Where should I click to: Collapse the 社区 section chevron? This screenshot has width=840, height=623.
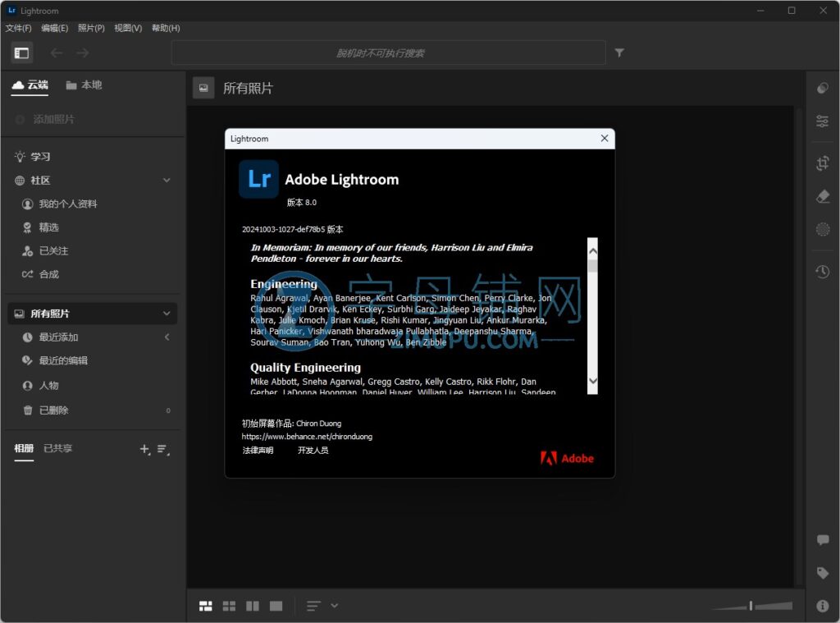coord(167,180)
